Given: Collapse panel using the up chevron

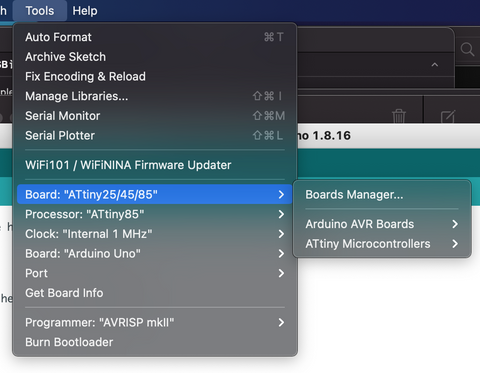Looking at the screenshot, I should coord(435,65).
